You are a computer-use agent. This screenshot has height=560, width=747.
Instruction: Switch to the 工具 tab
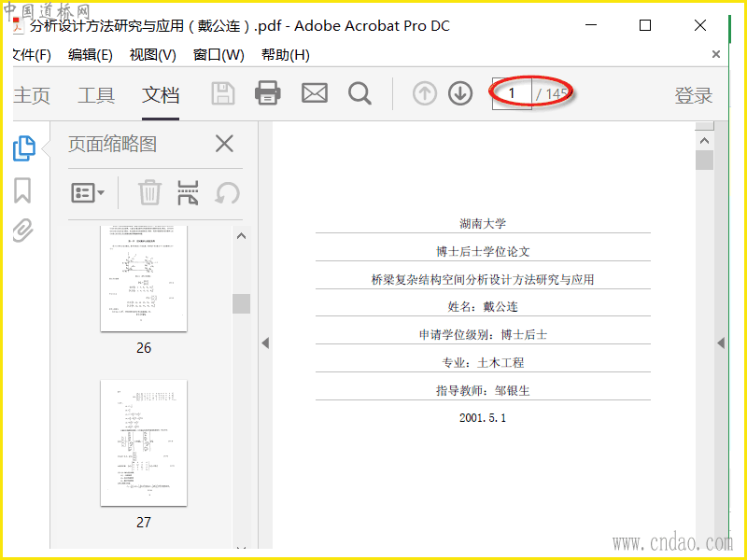click(96, 95)
